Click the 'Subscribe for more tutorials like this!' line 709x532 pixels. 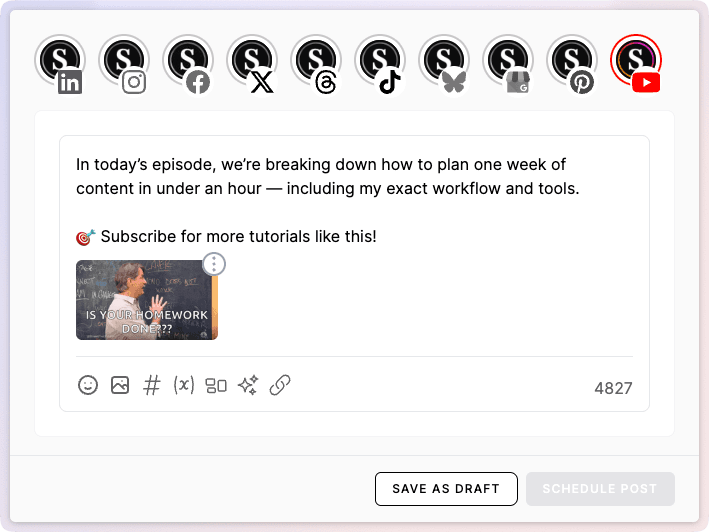pos(239,236)
